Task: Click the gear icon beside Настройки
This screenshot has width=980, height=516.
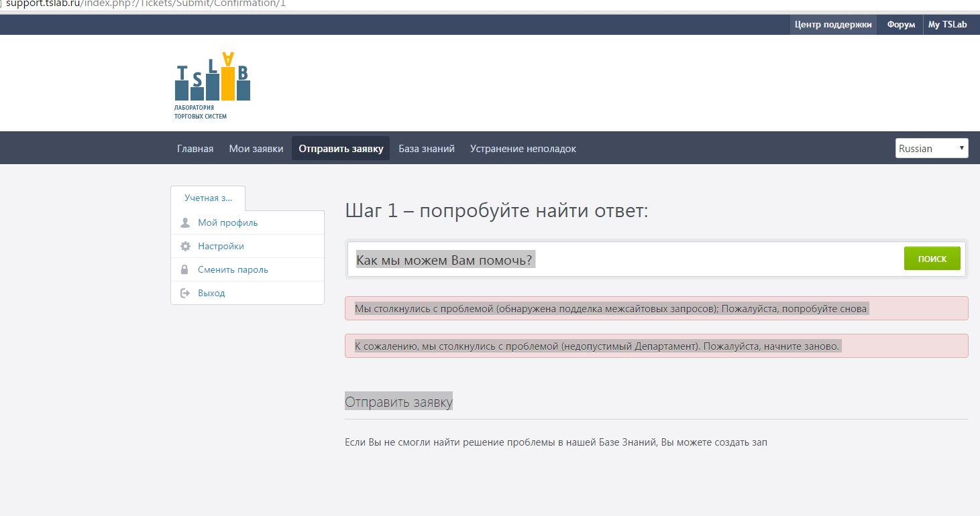Action: click(185, 246)
